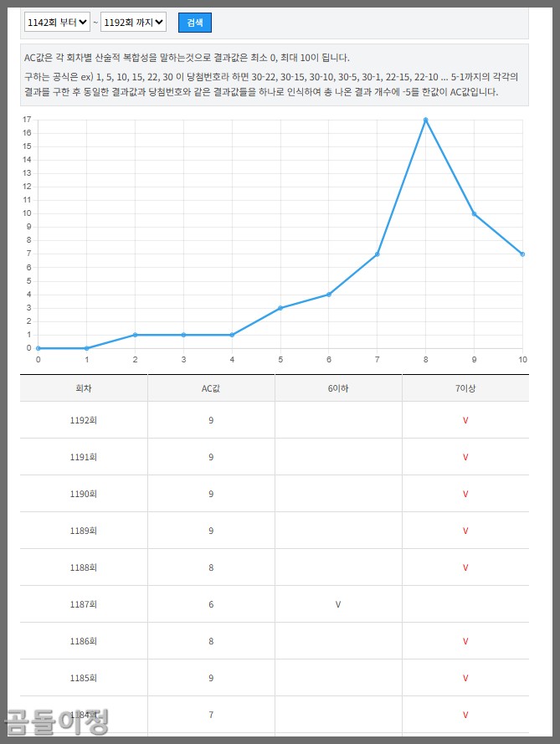The width and height of the screenshot is (560, 744).
Task: Click the blue 검색 search button
Action: pos(194,23)
